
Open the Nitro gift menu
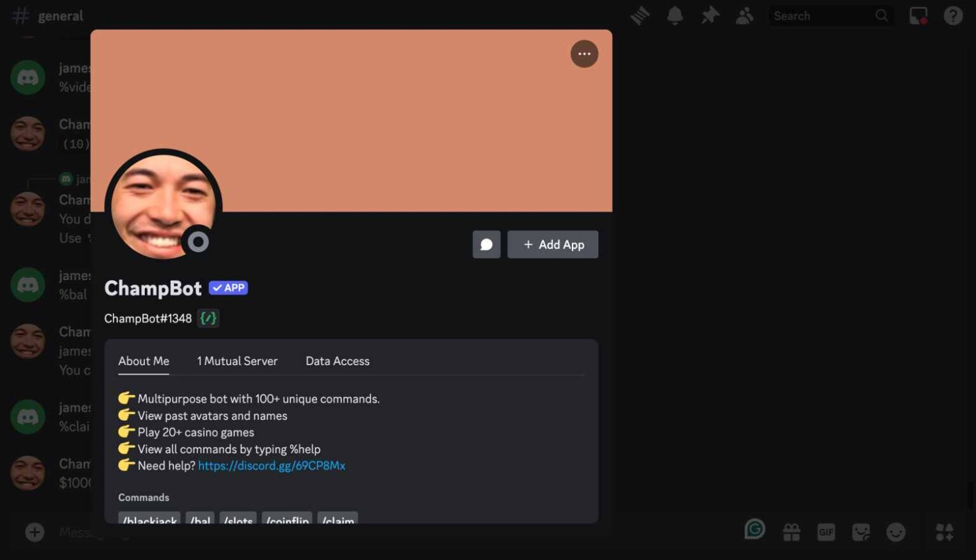pyautogui.click(x=790, y=532)
